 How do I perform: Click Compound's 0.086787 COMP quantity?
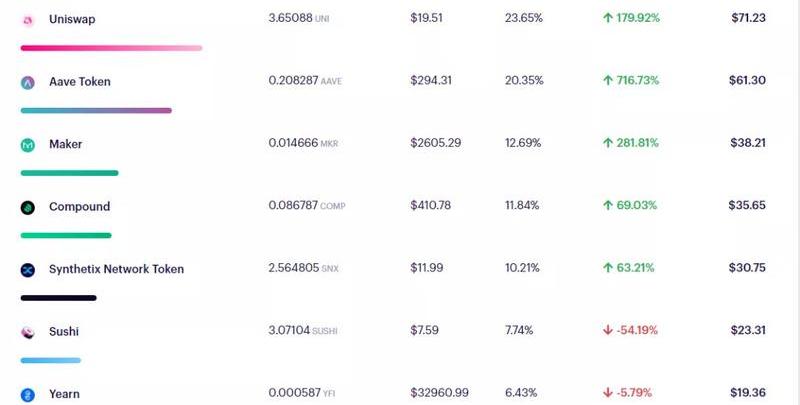[307, 205]
